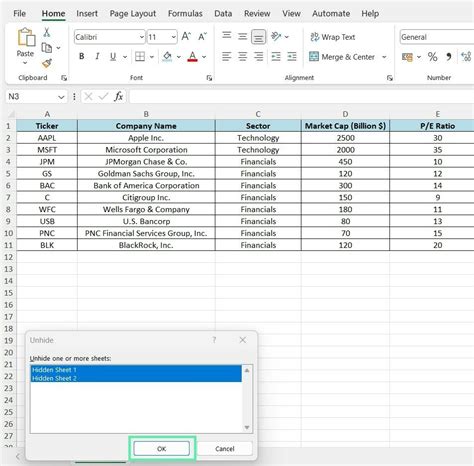Expand underline style dropdown arrow
This screenshot has height=466, width=474.
tap(125, 57)
